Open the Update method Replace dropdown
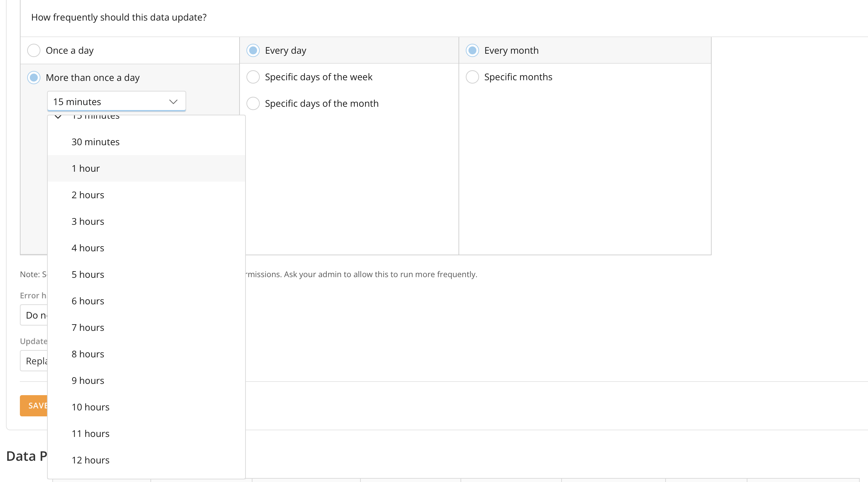Viewport: 868px width, 482px height. click(34, 361)
